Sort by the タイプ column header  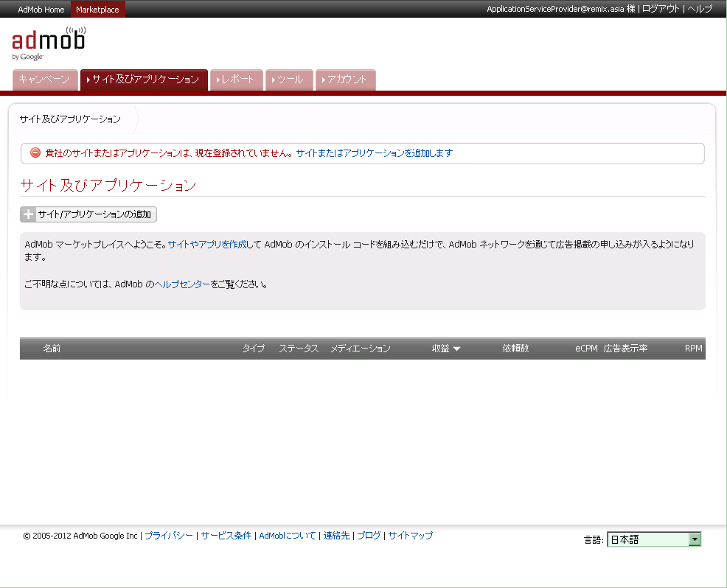pos(254,349)
